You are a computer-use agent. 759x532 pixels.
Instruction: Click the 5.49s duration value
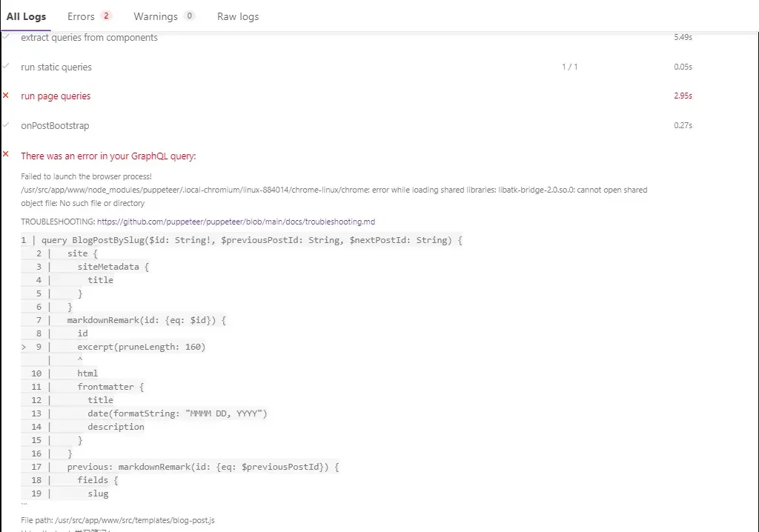tap(683, 37)
